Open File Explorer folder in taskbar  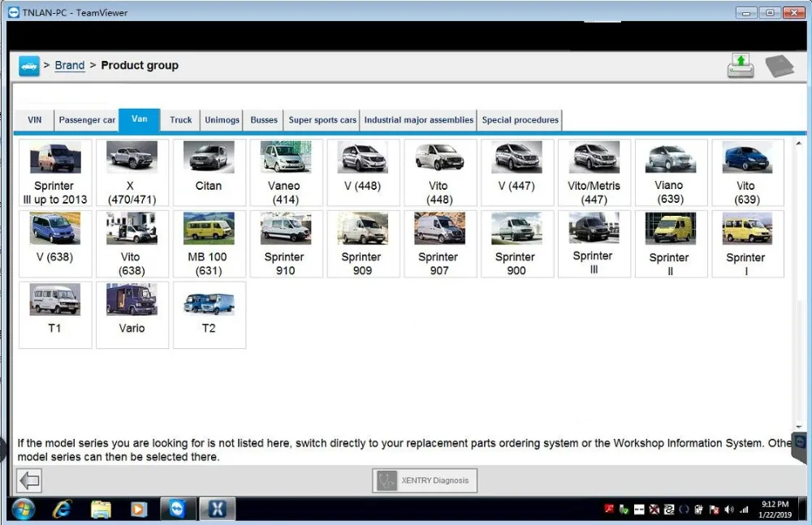[x=101, y=510]
